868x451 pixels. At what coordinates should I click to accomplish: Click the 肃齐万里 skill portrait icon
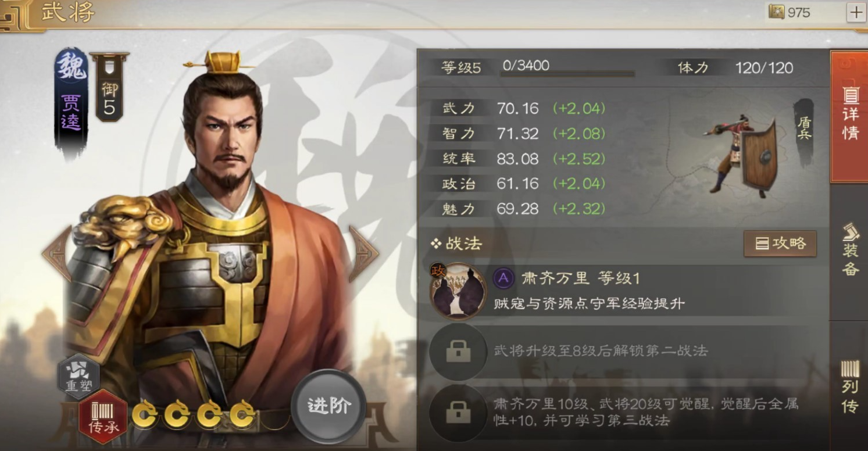pyautogui.click(x=458, y=291)
